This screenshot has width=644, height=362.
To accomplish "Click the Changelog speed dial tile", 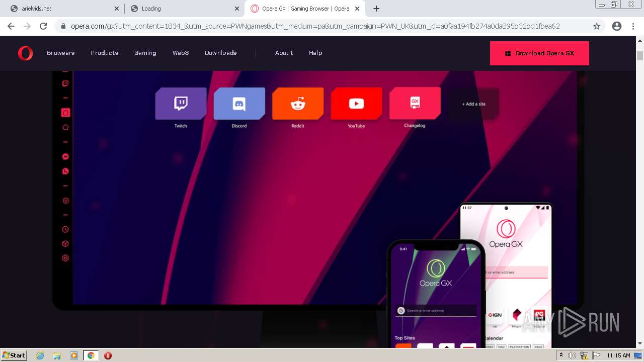I will (415, 104).
